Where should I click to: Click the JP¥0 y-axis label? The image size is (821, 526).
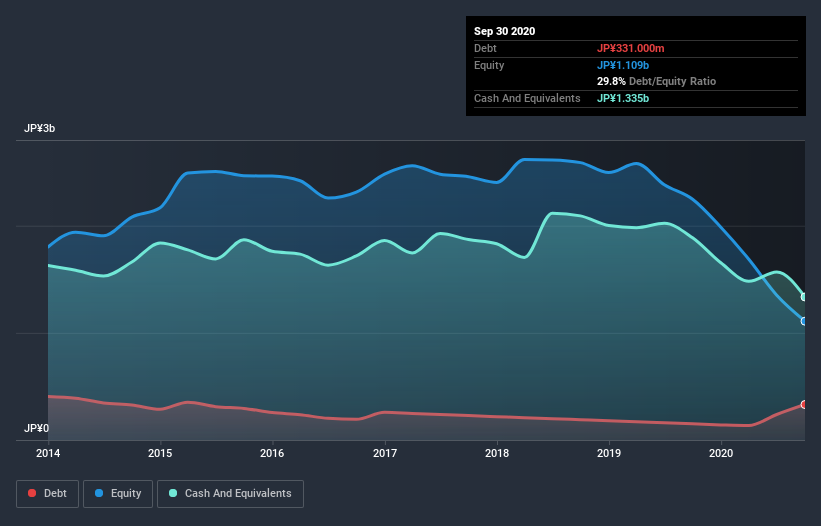(37, 429)
